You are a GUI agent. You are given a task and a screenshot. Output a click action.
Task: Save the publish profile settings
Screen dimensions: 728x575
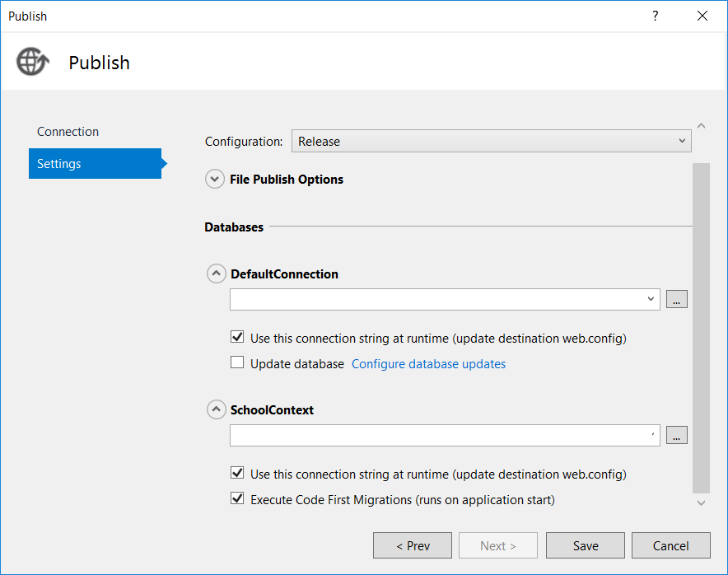[x=585, y=545]
